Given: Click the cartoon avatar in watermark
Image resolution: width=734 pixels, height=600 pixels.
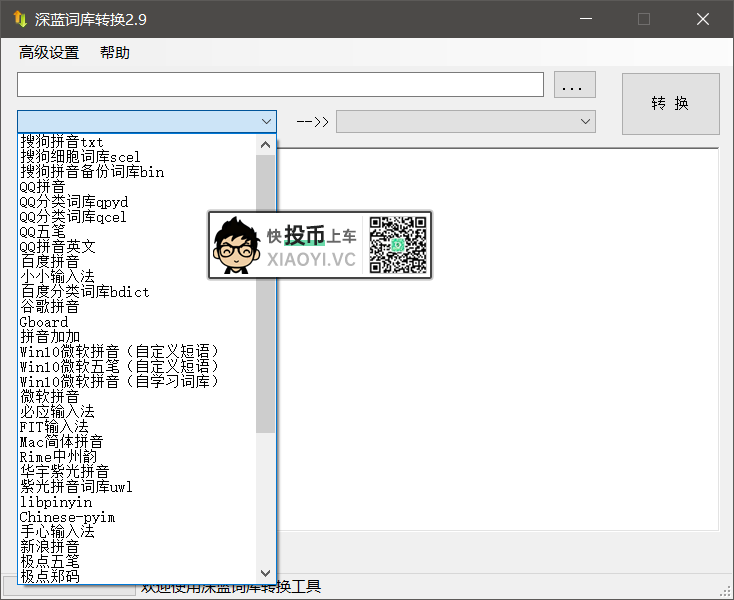Looking at the screenshot, I should pyautogui.click(x=237, y=246).
